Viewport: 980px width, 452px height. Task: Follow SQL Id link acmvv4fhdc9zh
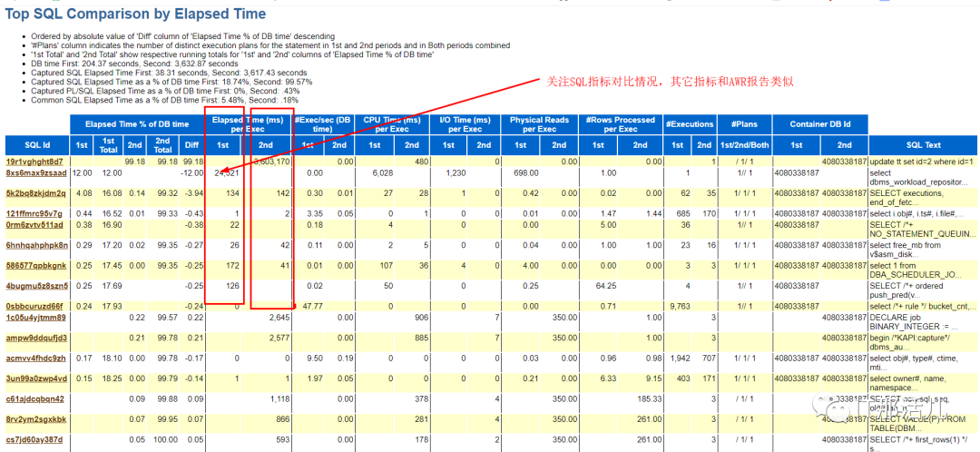35,359
